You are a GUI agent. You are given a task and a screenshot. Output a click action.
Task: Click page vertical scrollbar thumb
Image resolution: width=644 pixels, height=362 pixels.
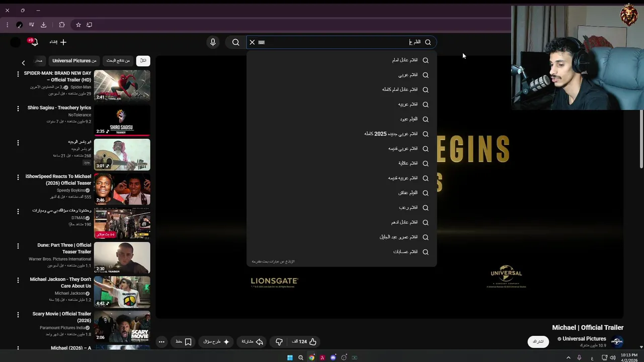pos(641,140)
